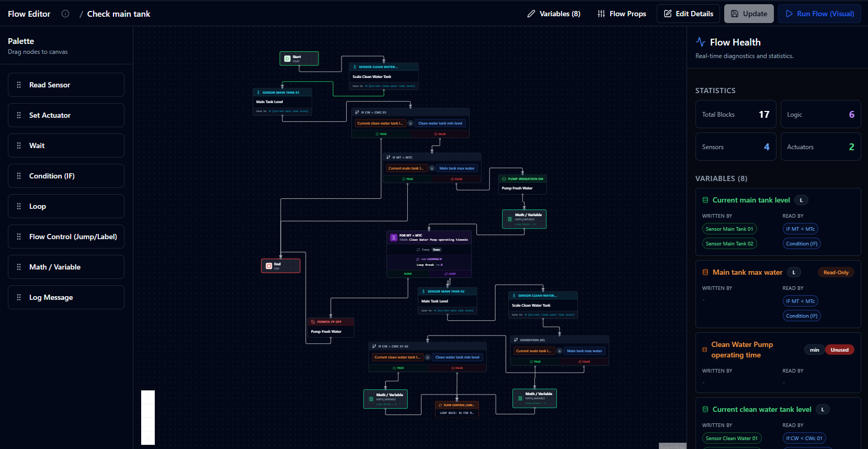Viewport: 868px width, 449px height.
Task: Click the Logic statistic card
Action: coord(820,114)
